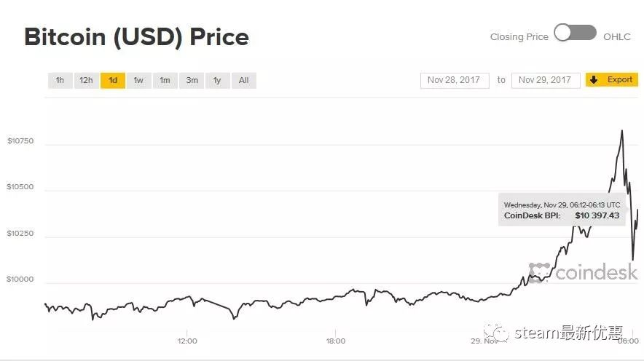Image resolution: width=644 pixels, height=361 pixels.
Task: Select the Closing Price label
Action: pyautogui.click(x=519, y=37)
